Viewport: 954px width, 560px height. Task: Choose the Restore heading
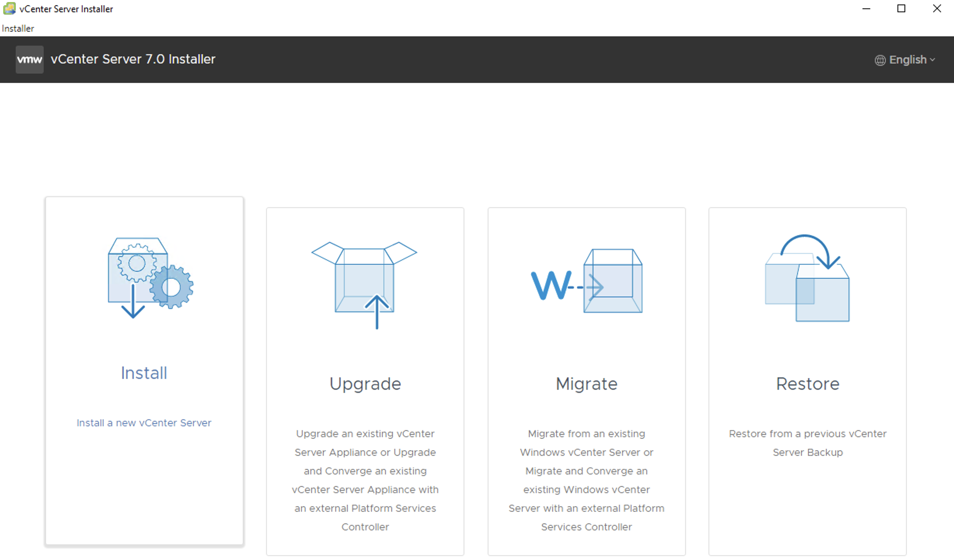click(x=807, y=384)
